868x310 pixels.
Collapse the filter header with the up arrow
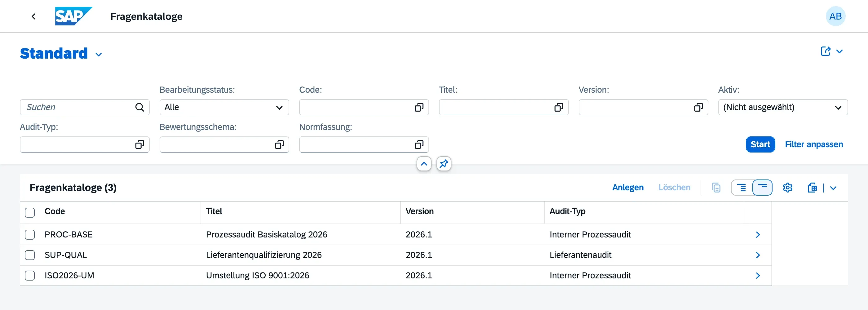click(x=424, y=164)
